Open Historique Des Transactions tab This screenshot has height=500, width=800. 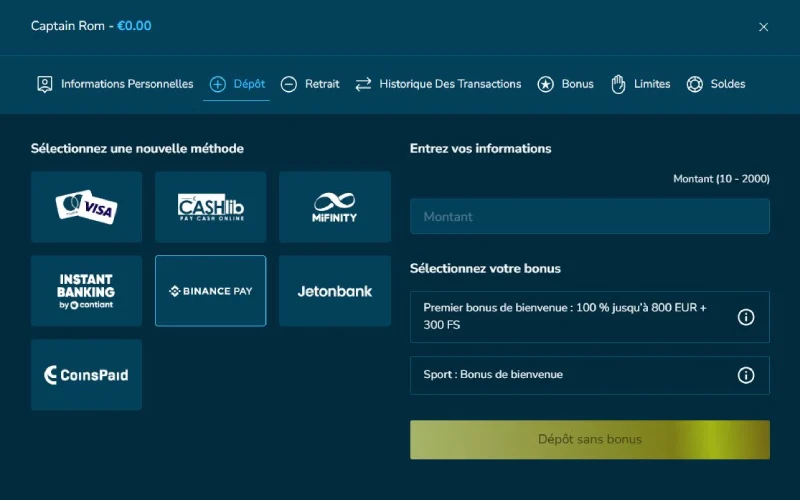coord(438,84)
